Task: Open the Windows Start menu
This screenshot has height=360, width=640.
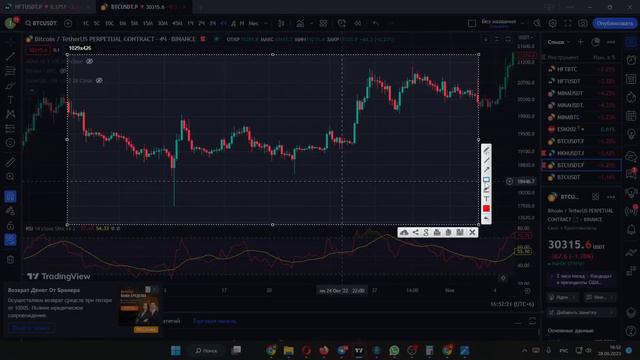Action: [x=176, y=351]
